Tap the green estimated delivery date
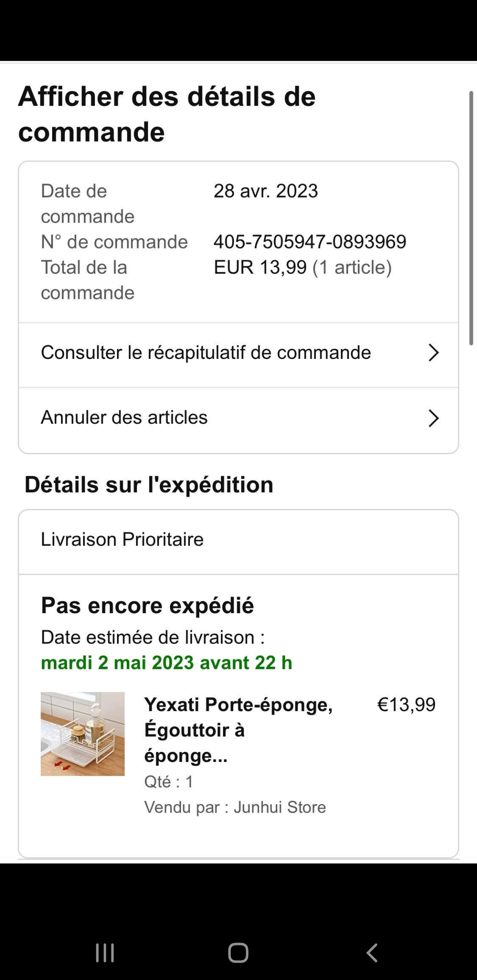477x980 pixels. coord(167,663)
